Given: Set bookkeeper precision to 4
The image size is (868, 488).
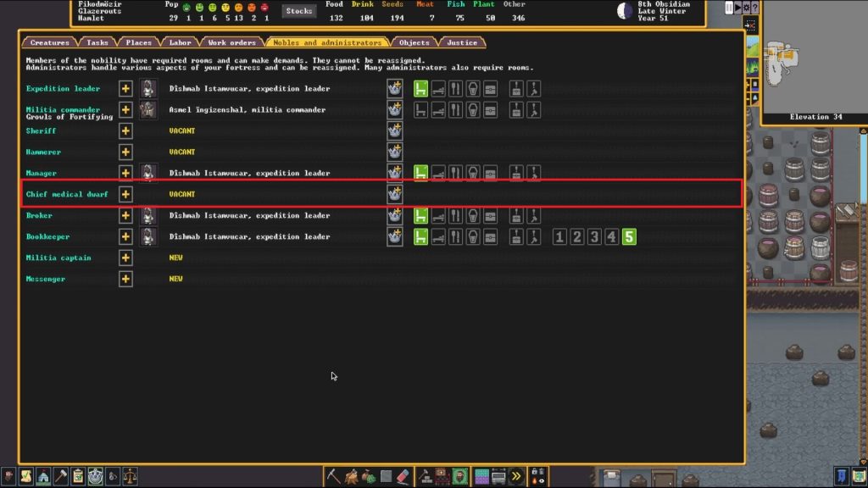Looking at the screenshot, I should point(612,237).
